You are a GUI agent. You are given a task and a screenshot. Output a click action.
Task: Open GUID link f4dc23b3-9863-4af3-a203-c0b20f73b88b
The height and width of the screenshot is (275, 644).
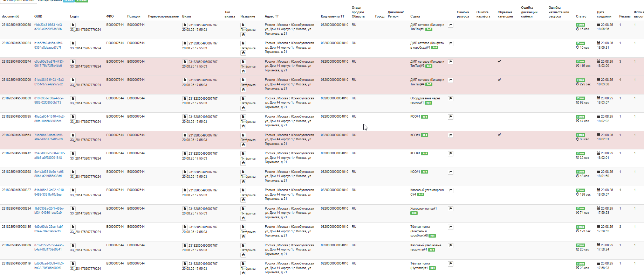49,27
